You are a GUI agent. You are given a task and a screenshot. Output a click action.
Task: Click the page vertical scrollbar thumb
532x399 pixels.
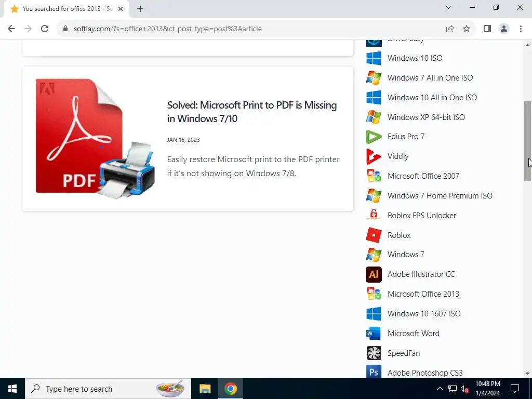[x=528, y=141]
